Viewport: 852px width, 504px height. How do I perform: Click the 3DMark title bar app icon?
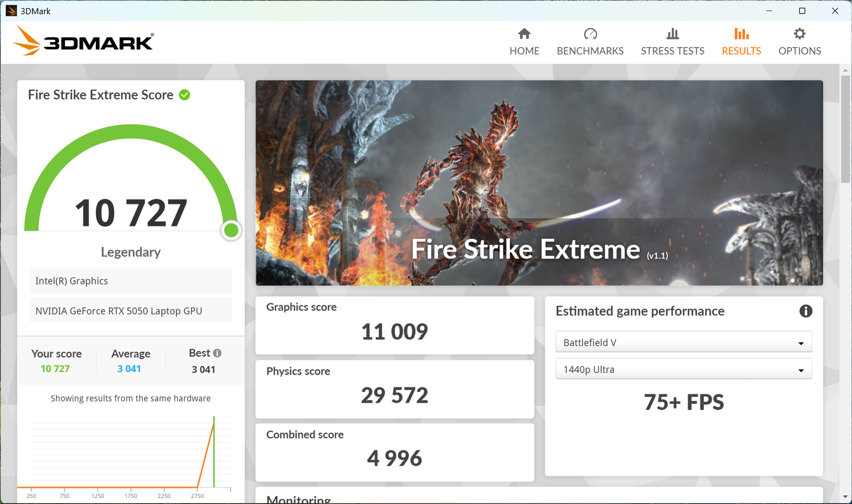pyautogui.click(x=11, y=11)
